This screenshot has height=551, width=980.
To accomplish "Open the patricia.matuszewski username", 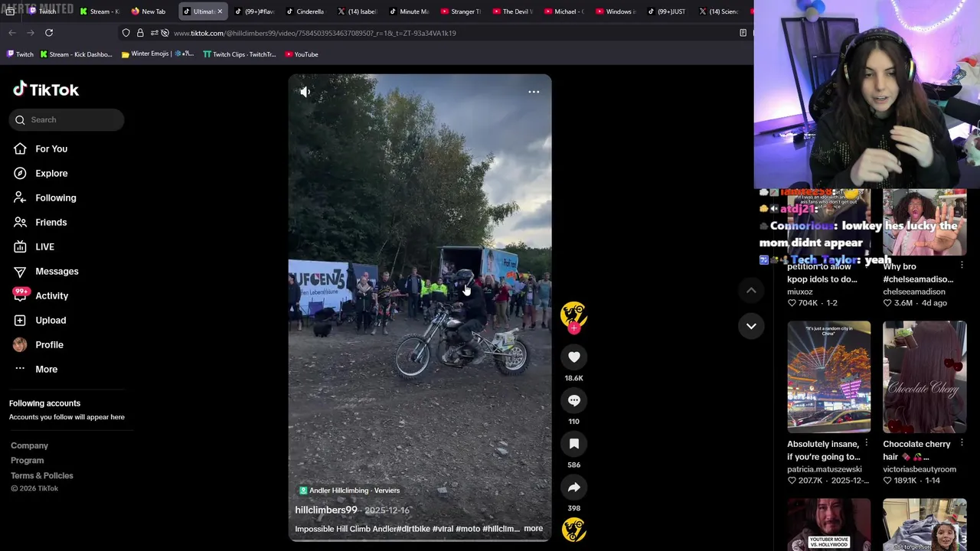I will (x=825, y=469).
